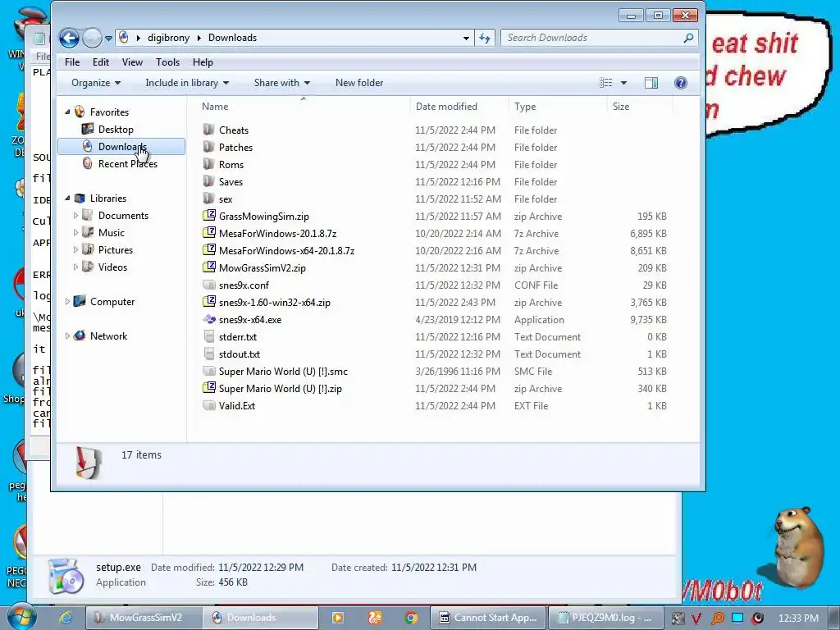Screen dimensions: 840x630
Task: Open address bar history dropdown arrow
Action: point(466,38)
